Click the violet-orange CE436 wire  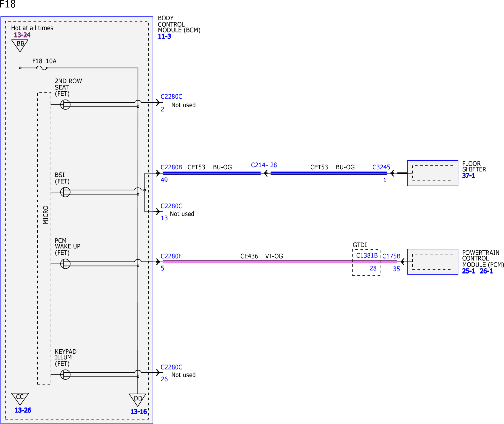(280, 262)
